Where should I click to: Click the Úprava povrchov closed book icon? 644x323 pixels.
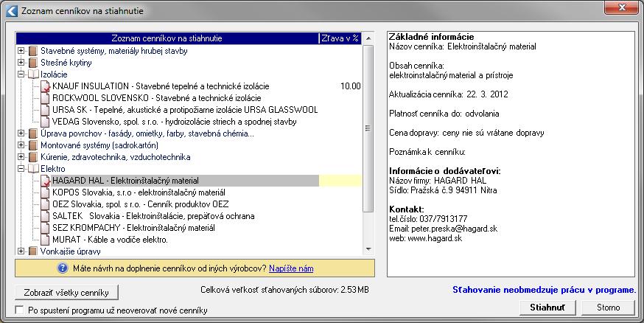33,133
